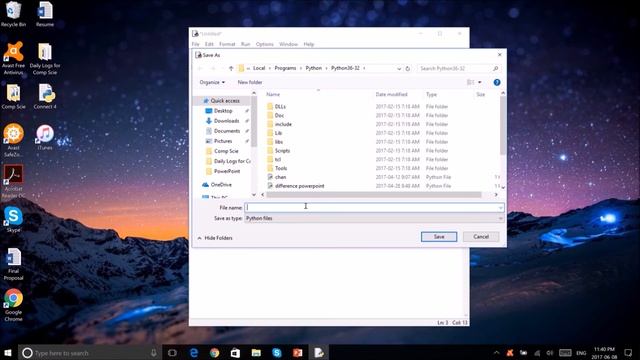Image resolution: width=640 pixels, height=360 pixels.
Task: Click the microphone in taskbar search
Action: point(154,353)
